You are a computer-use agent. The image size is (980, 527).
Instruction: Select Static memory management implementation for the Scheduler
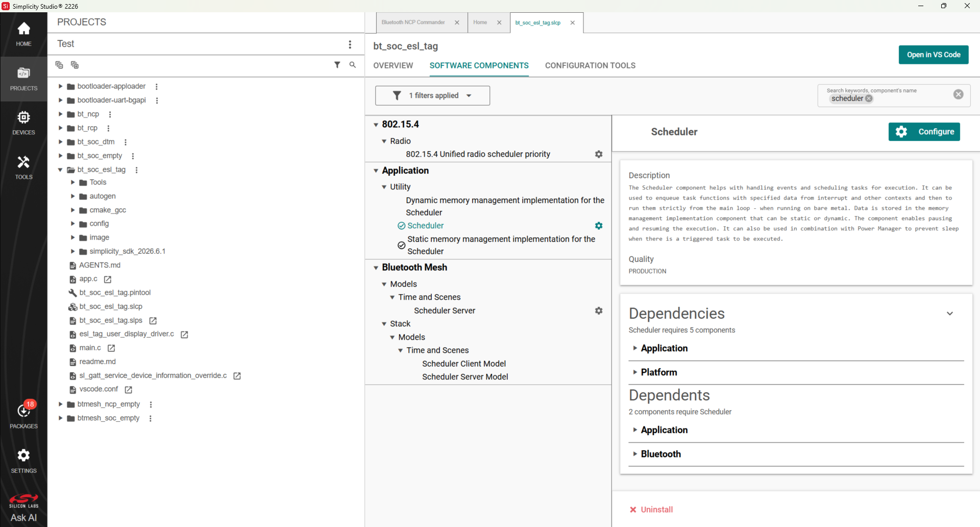pos(501,245)
